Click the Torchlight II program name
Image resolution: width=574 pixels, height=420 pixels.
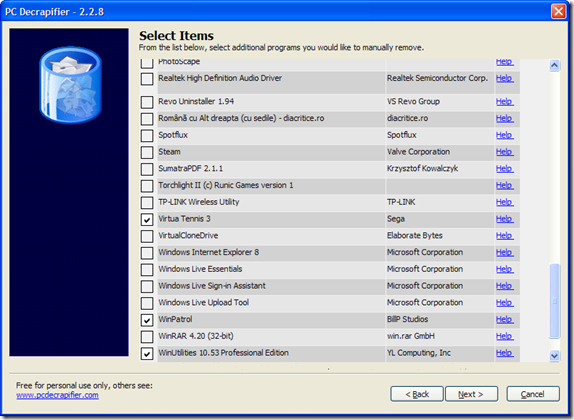point(226,185)
